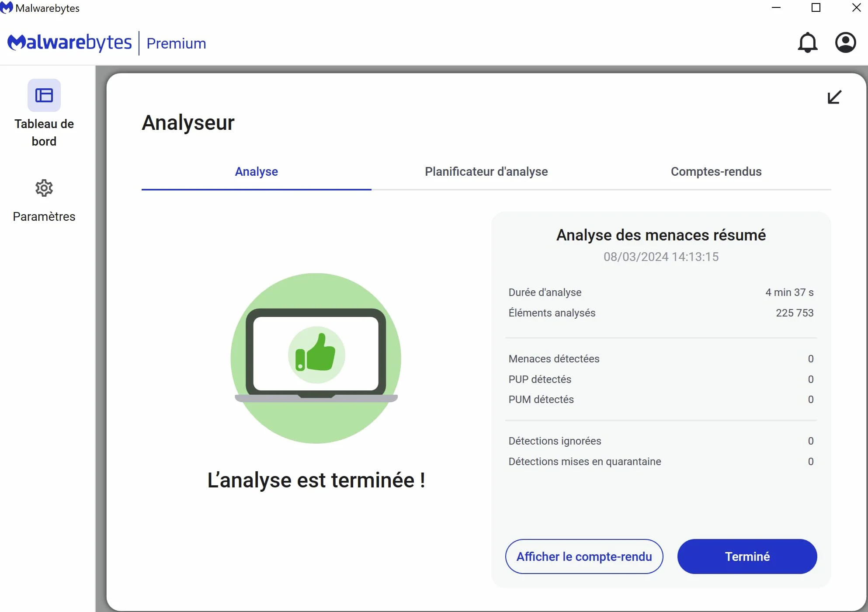Click the thumbs-up laptop illustration
This screenshot has width=868, height=612.
(x=316, y=358)
